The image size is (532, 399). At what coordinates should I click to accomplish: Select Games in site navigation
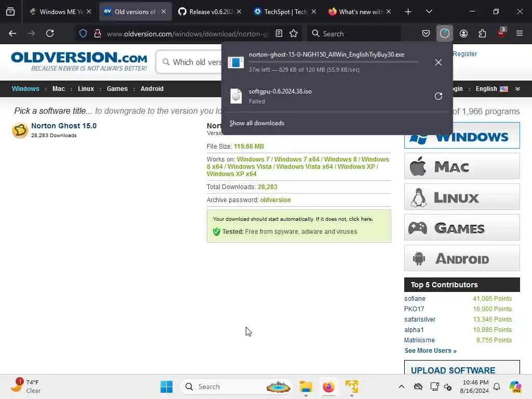tap(117, 89)
